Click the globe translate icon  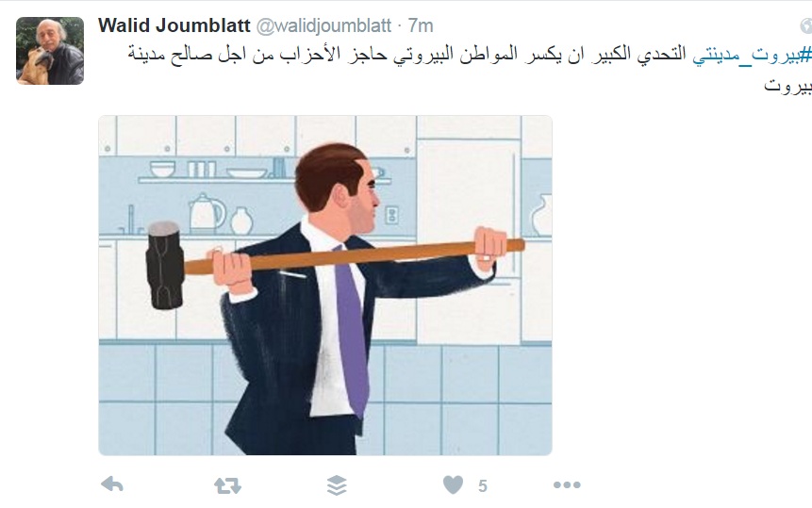(805, 25)
